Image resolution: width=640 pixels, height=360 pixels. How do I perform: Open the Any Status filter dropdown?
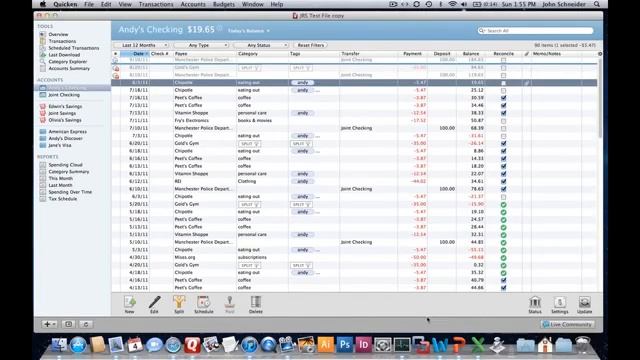(261, 45)
